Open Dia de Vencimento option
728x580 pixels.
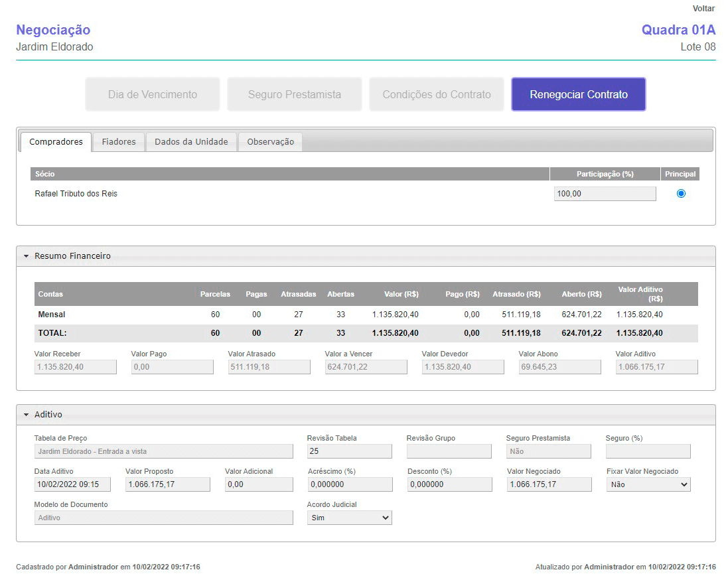point(153,94)
